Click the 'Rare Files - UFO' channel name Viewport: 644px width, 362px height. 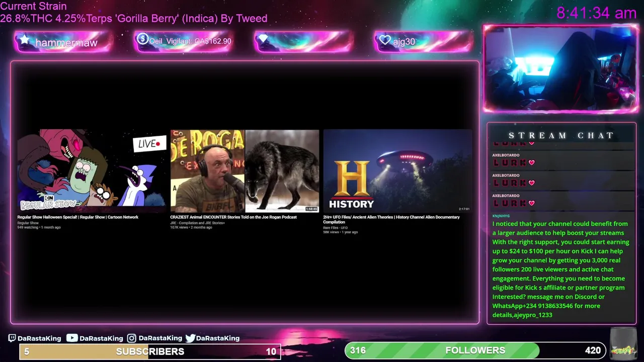point(335,228)
